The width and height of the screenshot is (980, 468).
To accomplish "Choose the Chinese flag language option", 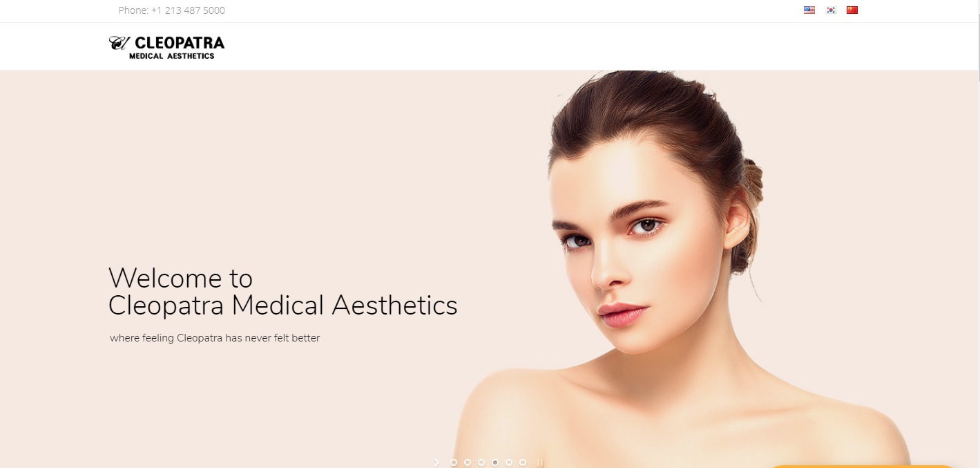I will (x=852, y=10).
